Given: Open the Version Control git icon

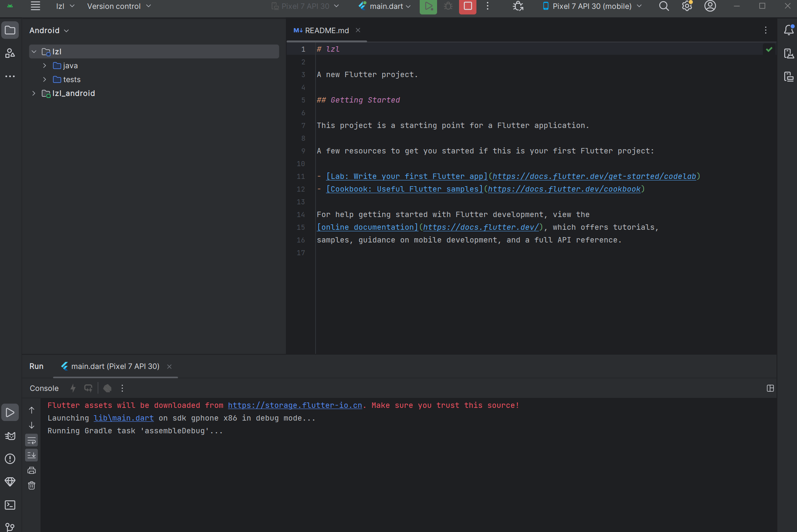Looking at the screenshot, I should pyautogui.click(x=10, y=527).
